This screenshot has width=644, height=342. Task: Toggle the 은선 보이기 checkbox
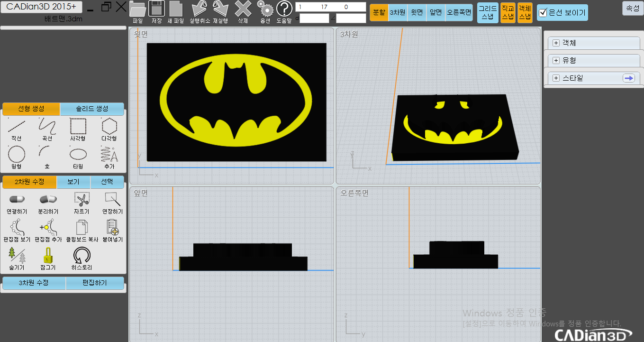(x=543, y=13)
